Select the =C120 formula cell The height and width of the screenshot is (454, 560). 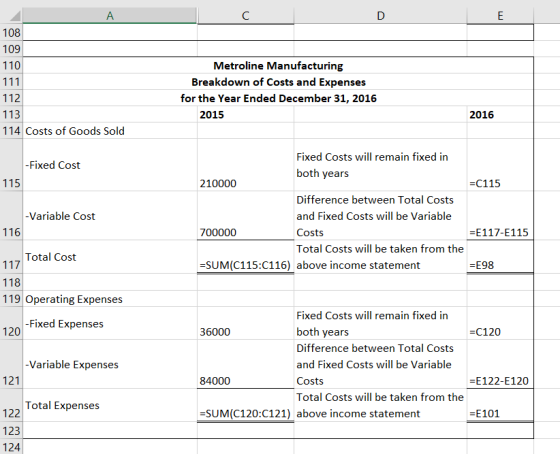(500, 324)
